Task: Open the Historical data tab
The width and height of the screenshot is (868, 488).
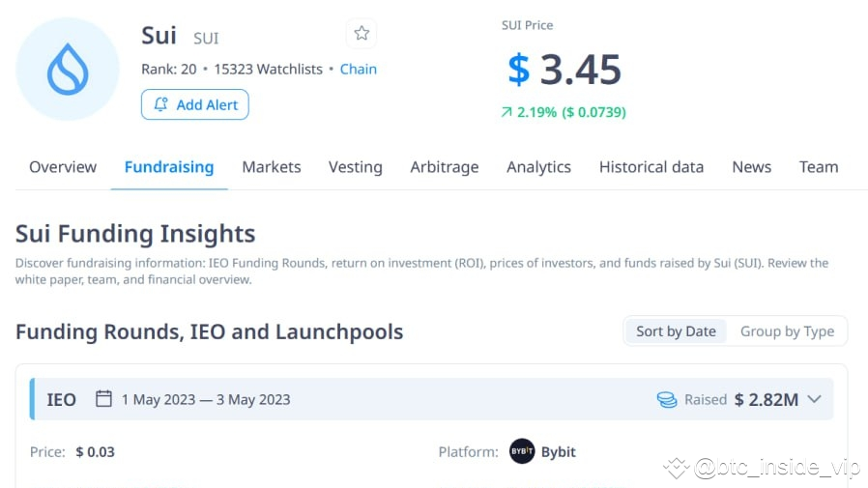Action: (651, 167)
